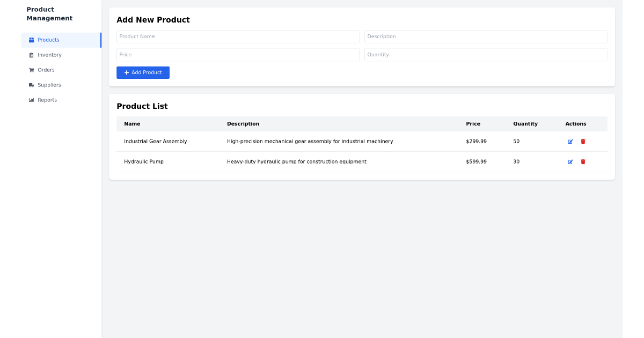
Task: Click the delete icon for Hydraulic Pump
Action: pyautogui.click(x=583, y=161)
